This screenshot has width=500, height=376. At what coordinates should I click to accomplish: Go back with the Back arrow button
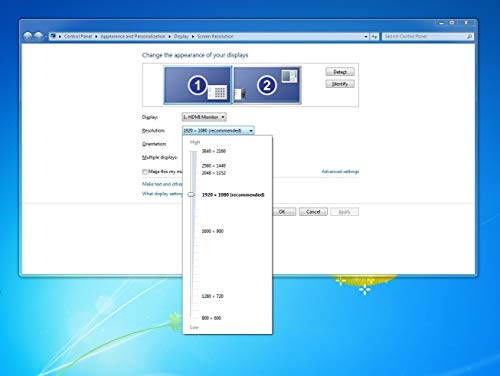(28, 36)
